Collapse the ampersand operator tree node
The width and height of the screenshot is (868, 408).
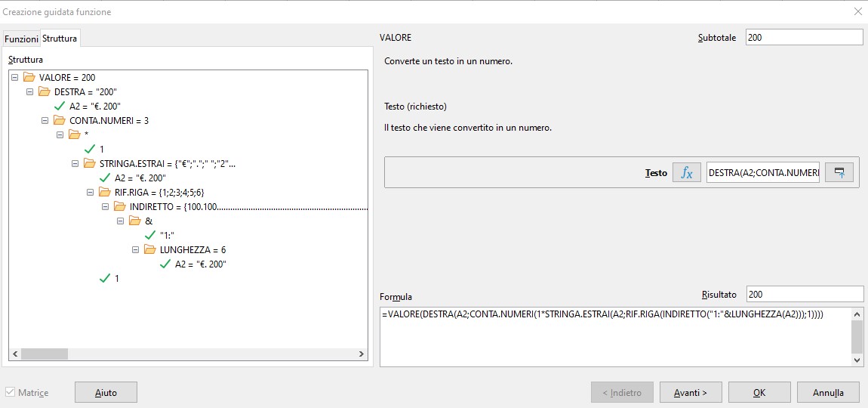[121, 221]
